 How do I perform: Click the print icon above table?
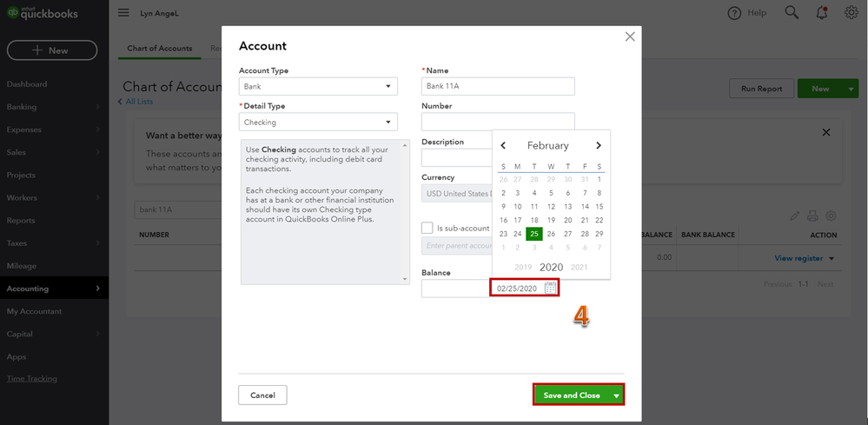pos(812,216)
